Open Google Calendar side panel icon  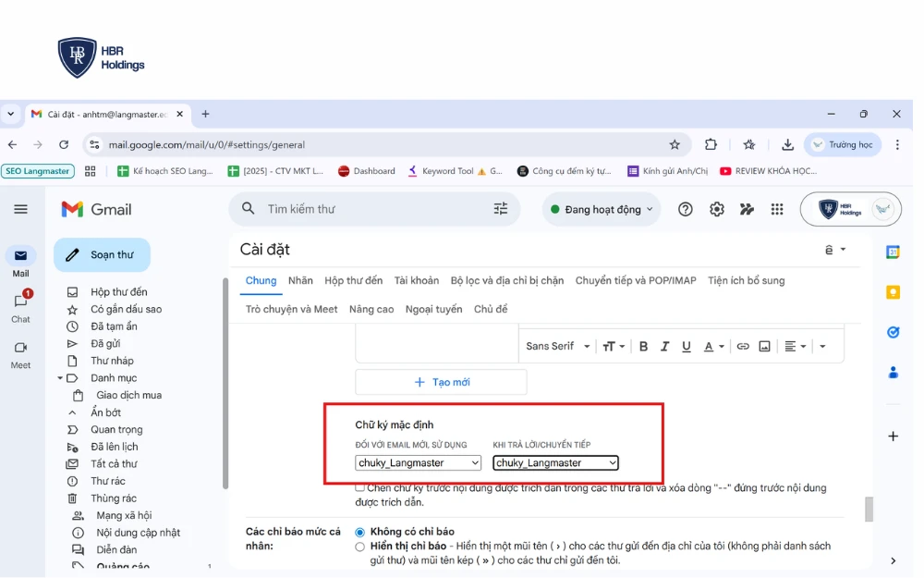point(893,252)
